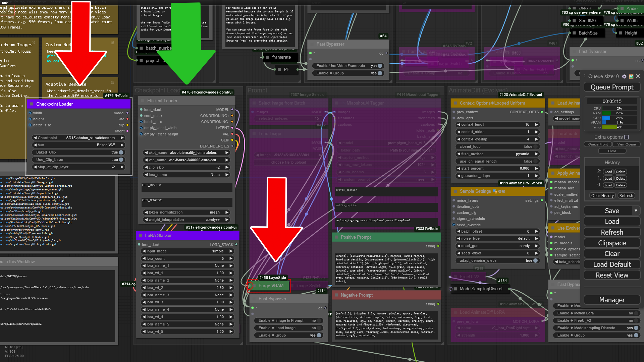The height and width of the screenshot is (362, 644).
Task: Click the batch_number node collapse dot
Action: 141,48
